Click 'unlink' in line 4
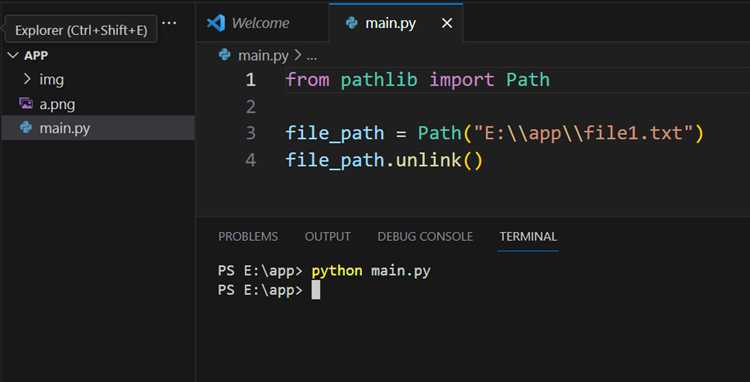750x382 pixels. pos(428,160)
